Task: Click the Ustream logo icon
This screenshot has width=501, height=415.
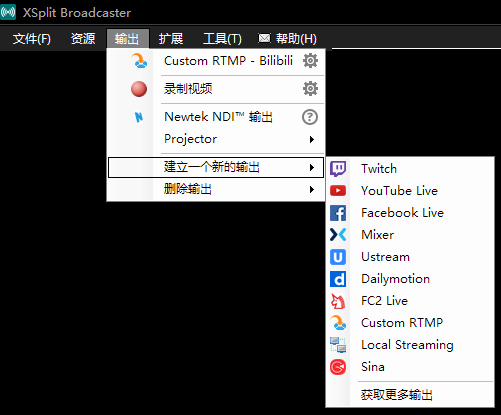Action: (338, 257)
